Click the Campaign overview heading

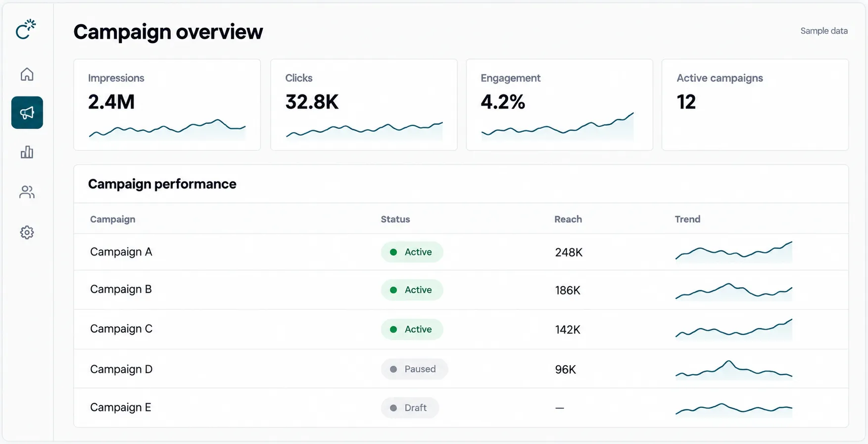coord(168,32)
